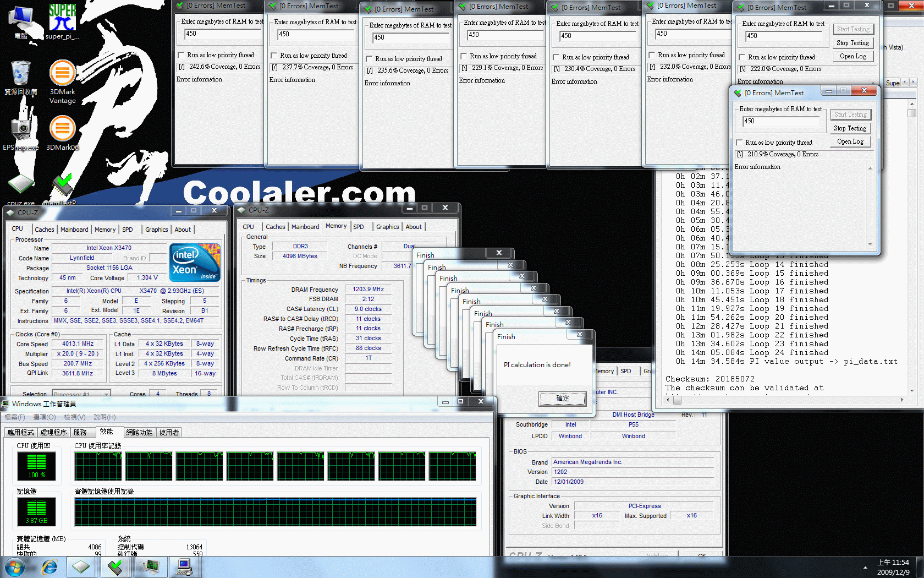Open the 說明(H) menu in Task Manager

coord(105,417)
